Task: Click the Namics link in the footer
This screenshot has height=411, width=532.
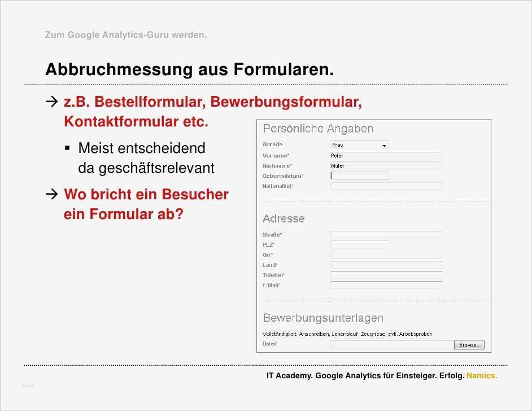Action: (x=482, y=375)
